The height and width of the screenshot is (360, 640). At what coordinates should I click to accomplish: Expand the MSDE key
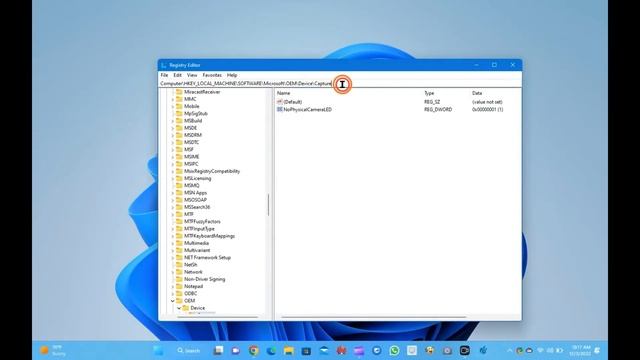[x=173, y=128]
